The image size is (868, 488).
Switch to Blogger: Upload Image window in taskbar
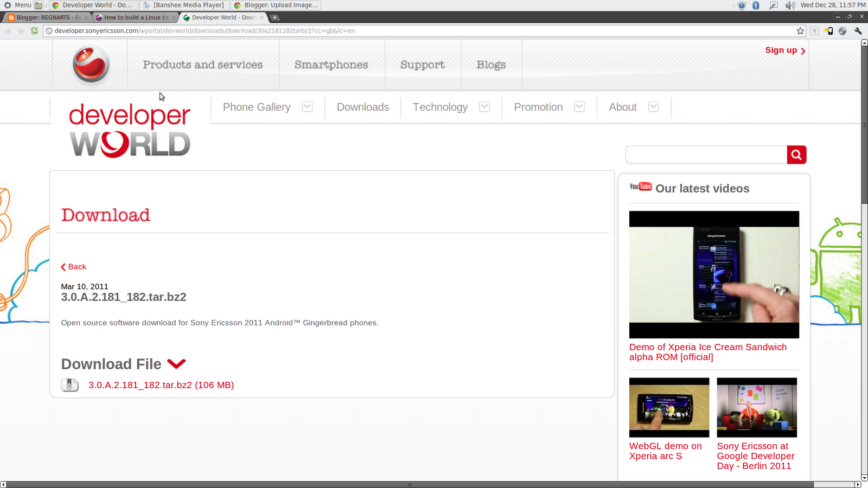click(276, 5)
